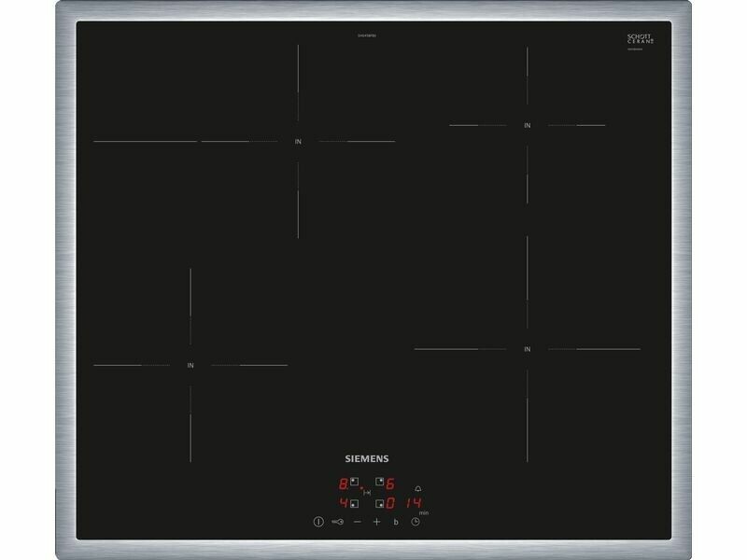The height and width of the screenshot is (560, 747).
Task: Select the front-right cooking zone selector
Action: pos(379,504)
